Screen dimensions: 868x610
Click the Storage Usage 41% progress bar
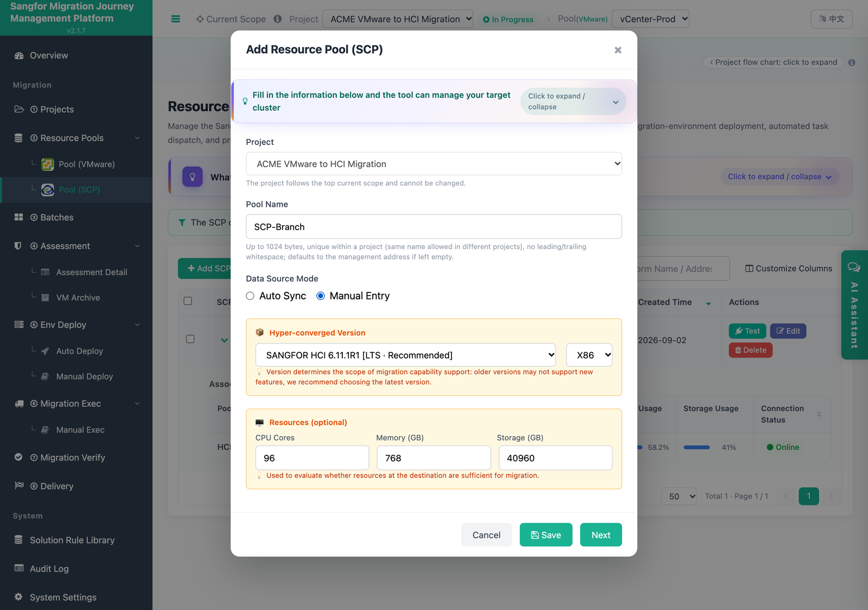click(697, 447)
